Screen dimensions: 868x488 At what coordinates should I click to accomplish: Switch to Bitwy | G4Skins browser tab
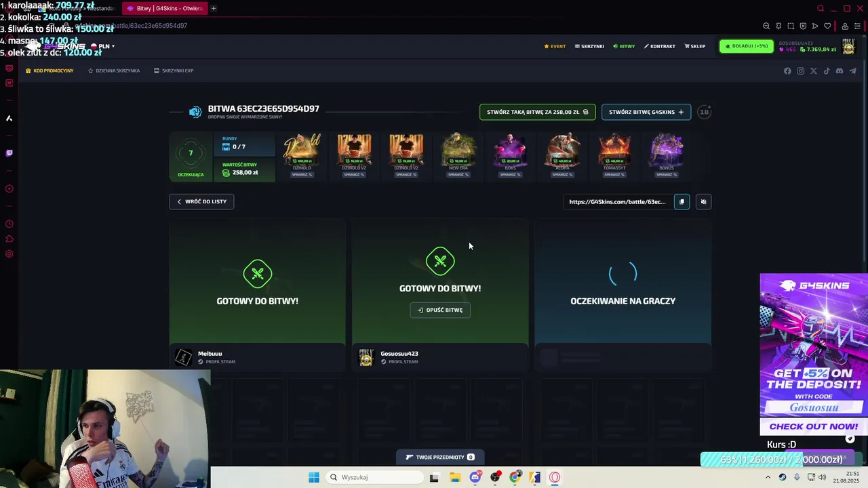165,8
